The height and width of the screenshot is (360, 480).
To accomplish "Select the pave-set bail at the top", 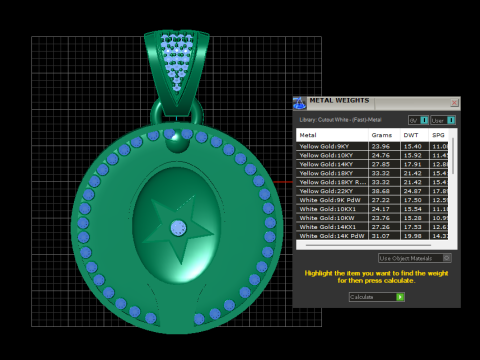I will coord(177,72).
